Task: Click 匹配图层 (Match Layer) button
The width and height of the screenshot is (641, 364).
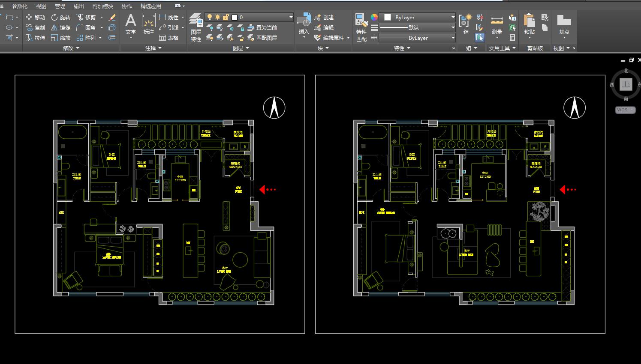Action: tap(262, 38)
